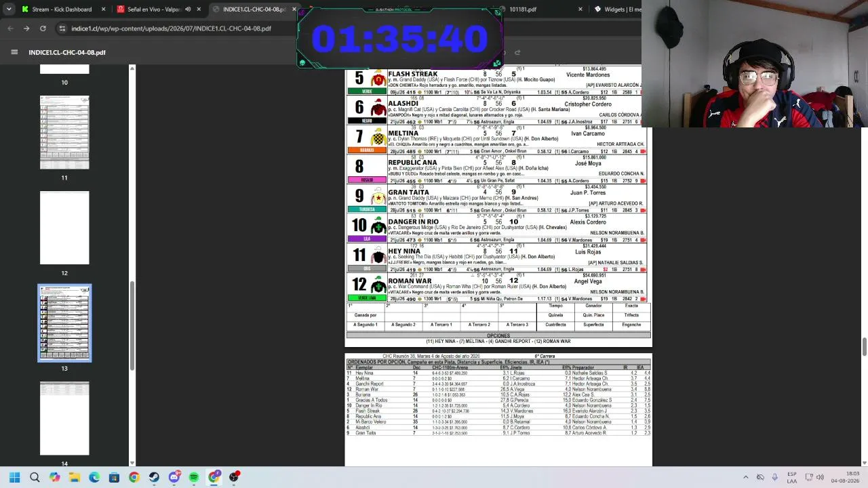Click horse name MELTINA
868x488 pixels.
[x=403, y=134]
